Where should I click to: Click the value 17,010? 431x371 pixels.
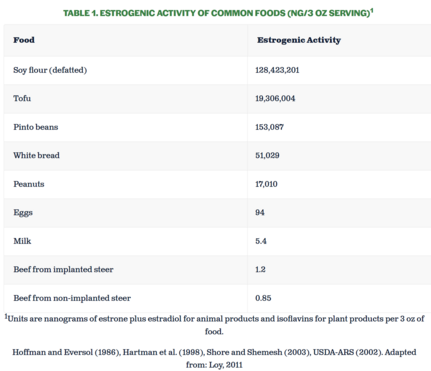click(x=266, y=184)
